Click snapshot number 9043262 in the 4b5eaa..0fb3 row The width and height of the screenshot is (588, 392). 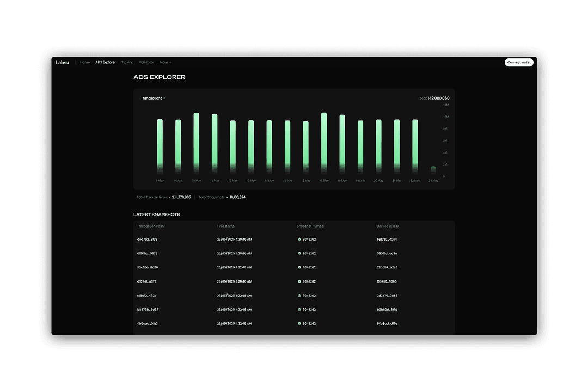click(309, 324)
